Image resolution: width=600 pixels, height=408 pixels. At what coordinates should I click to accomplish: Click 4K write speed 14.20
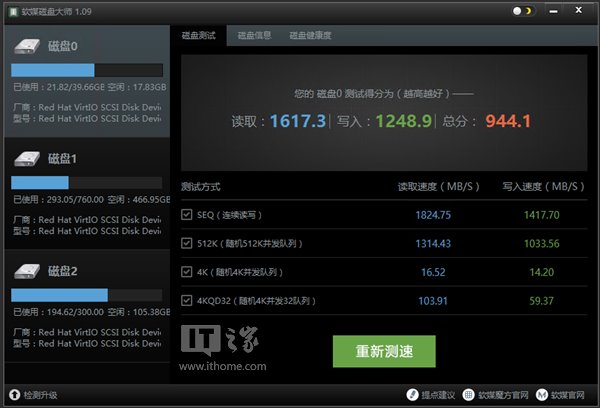pos(541,272)
